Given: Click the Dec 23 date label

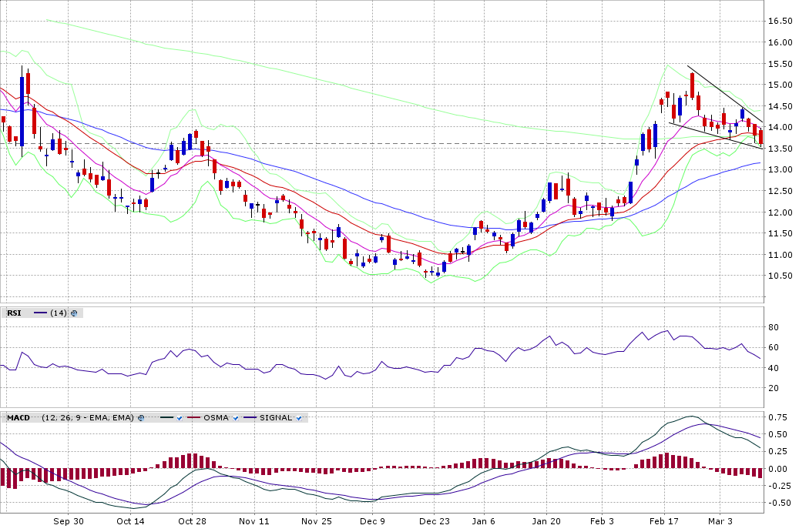Looking at the screenshot, I should 434,521.
